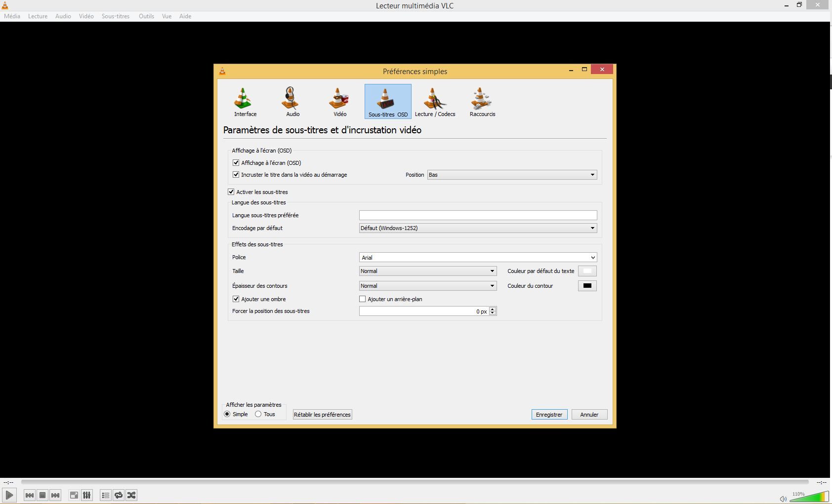Decrease subtitle position with down arrow

pyautogui.click(x=493, y=313)
